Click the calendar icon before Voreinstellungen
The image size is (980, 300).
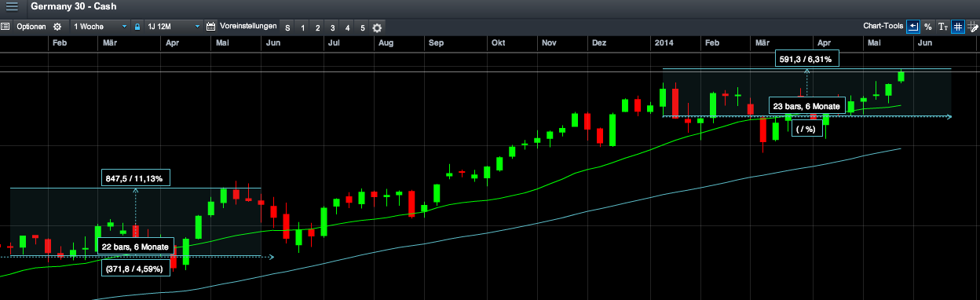[210, 27]
